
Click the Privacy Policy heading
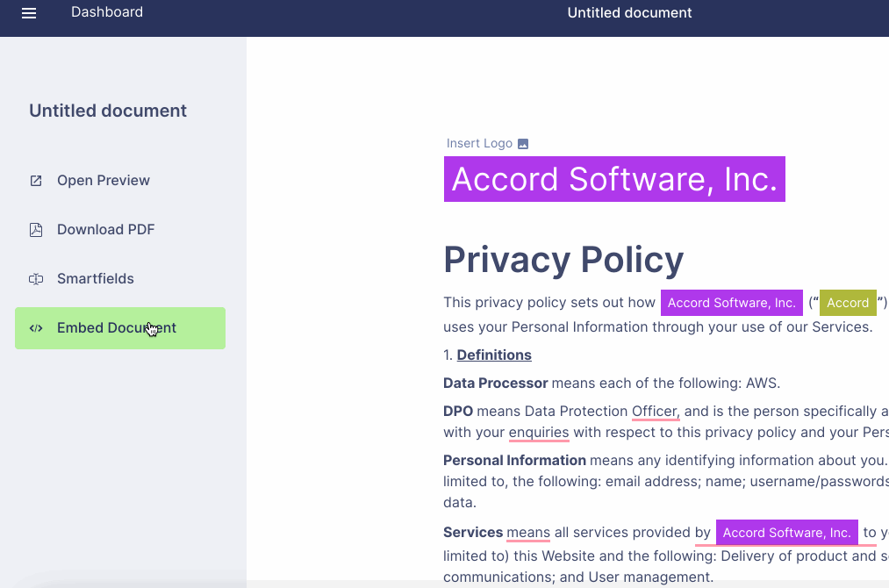click(563, 260)
